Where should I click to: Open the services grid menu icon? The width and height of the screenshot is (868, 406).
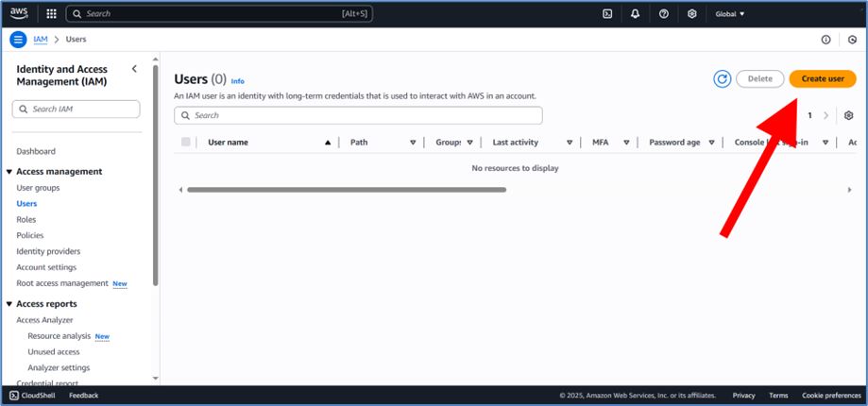(x=51, y=14)
